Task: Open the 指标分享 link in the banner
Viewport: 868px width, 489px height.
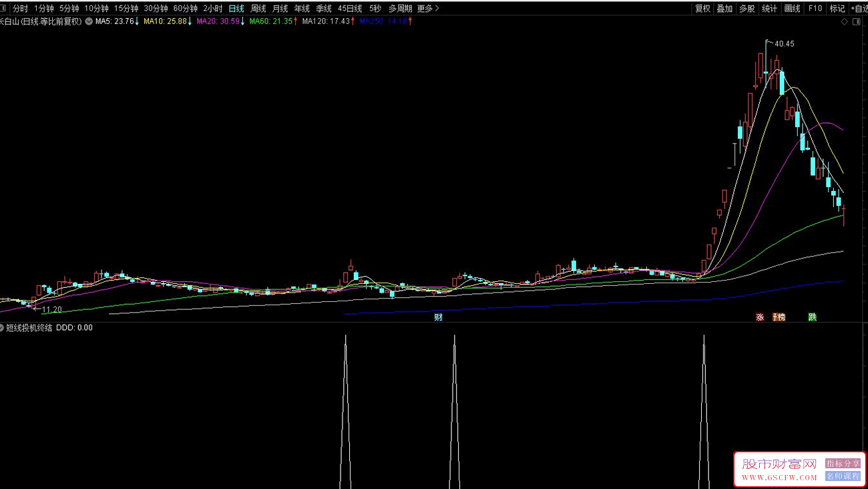Action: pos(843,463)
